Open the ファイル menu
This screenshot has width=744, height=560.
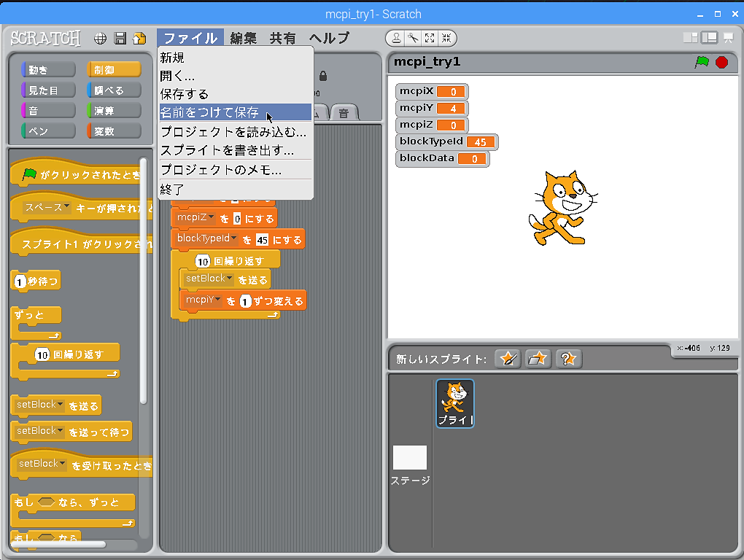[x=190, y=38]
